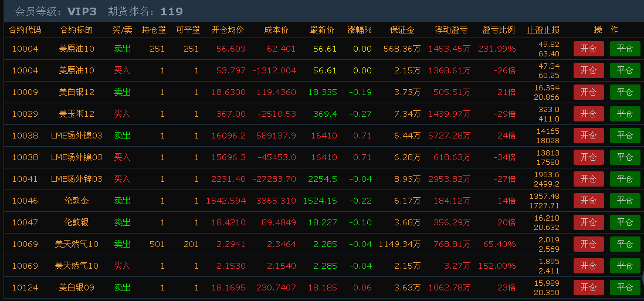
Task: Click 平仓 for 美天然气10 买入 row
Action: click(625, 266)
